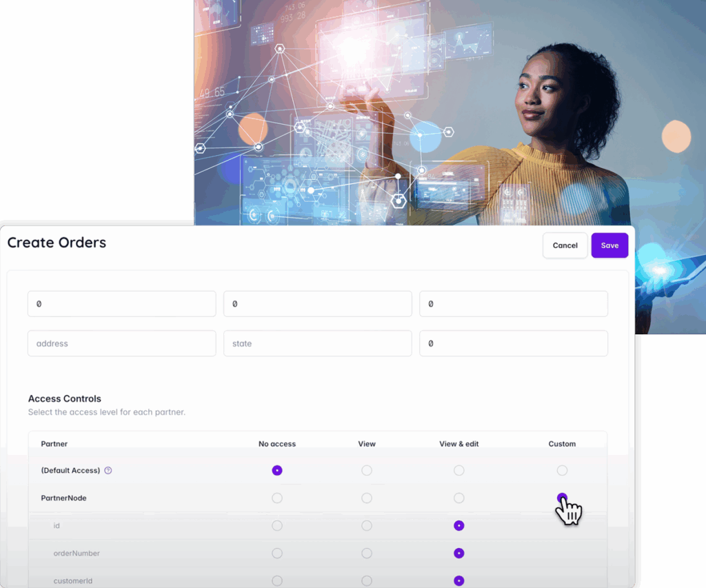The image size is (706, 588).
Task: Select Custom for Default Access row
Action: (562, 471)
